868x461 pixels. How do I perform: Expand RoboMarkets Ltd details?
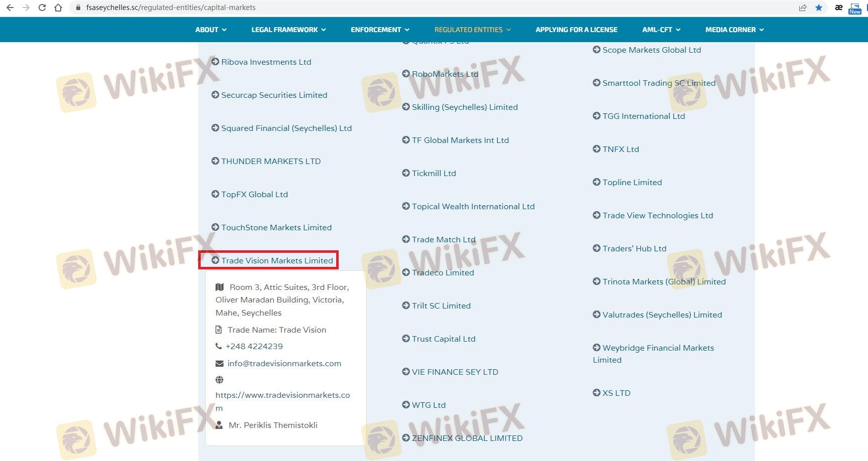click(x=445, y=74)
